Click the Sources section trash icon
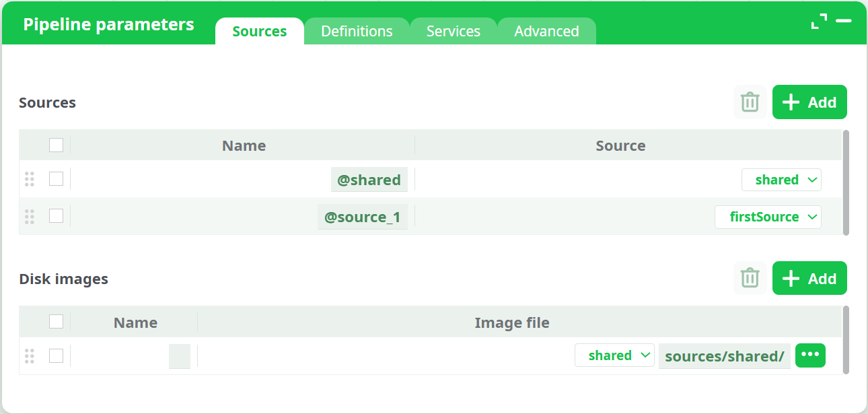The width and height of the screenshot is (868, 414). pyautogui.click(x=750, y=102)
